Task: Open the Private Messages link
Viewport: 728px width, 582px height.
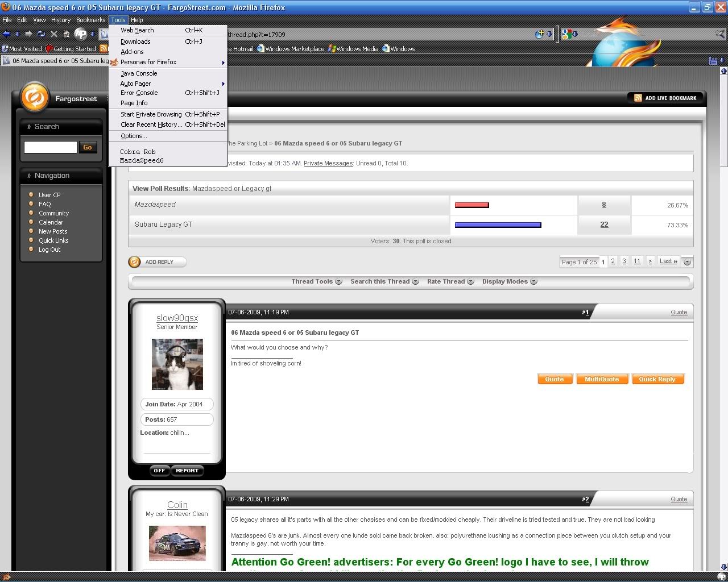Action: pyautogui.click(x=328, y=163)
